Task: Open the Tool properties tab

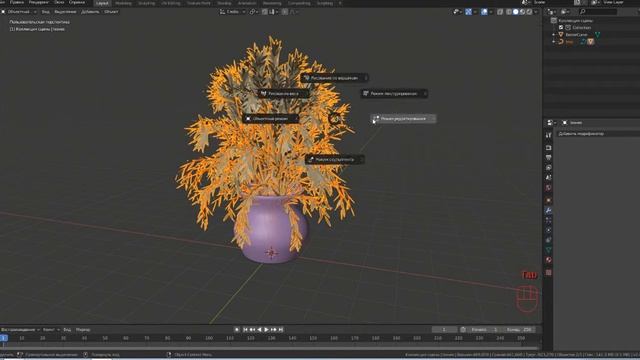Action: [549, 135]
